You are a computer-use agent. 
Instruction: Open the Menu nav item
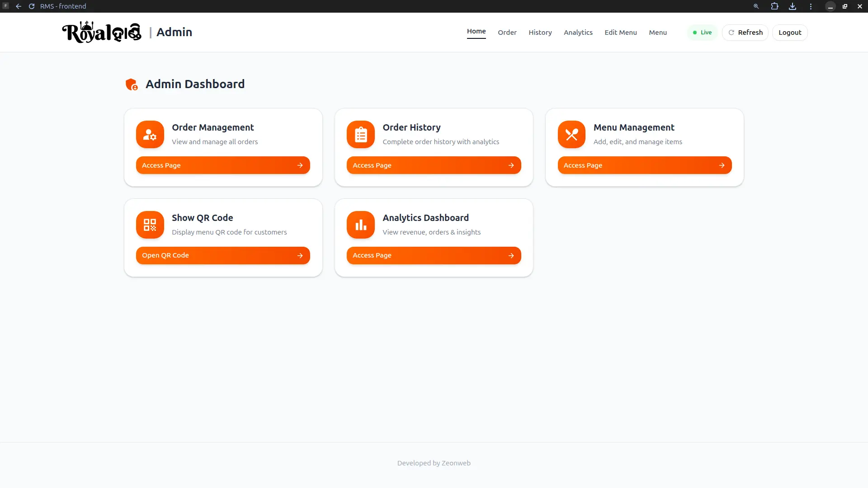(658, 33)
